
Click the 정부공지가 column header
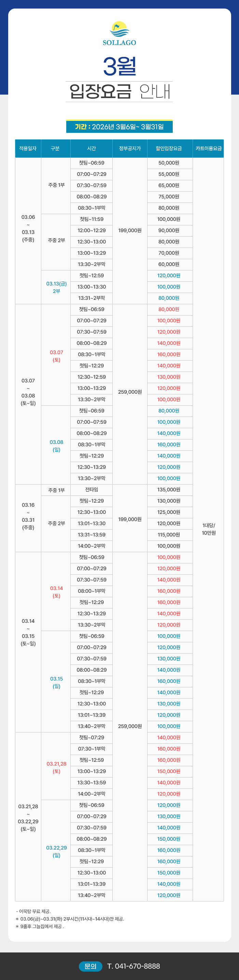tap(130, 149)
